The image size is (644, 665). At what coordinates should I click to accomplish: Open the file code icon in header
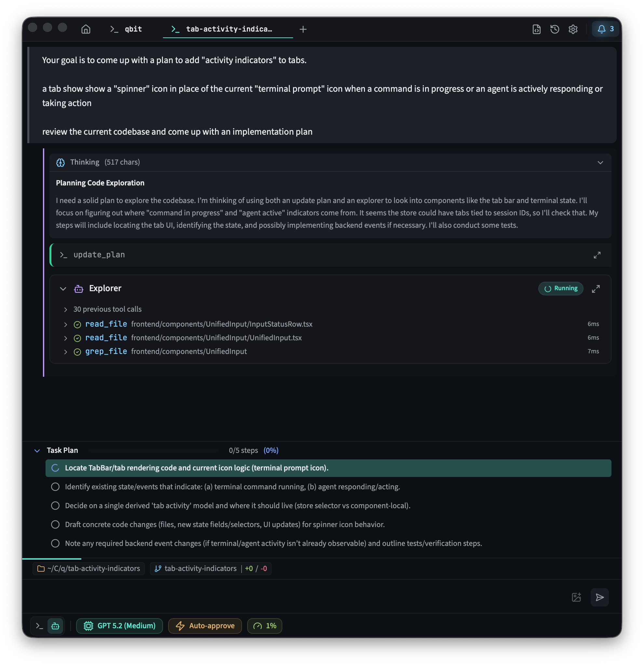pyautogui.click(x=536, y=29)
